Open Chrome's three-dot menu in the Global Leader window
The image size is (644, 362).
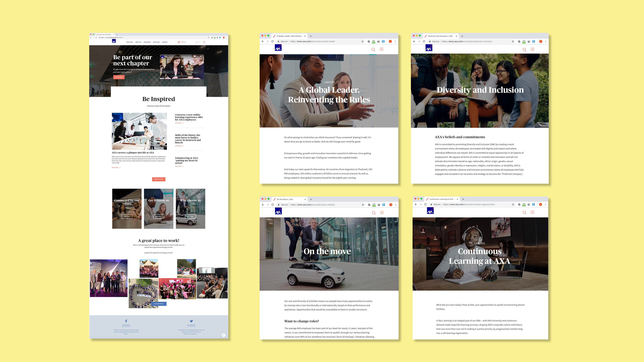(395, 41)
